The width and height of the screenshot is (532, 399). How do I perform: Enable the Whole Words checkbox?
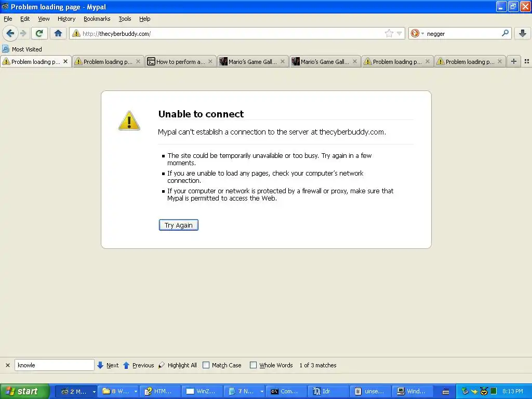click(x=253, y=365)
